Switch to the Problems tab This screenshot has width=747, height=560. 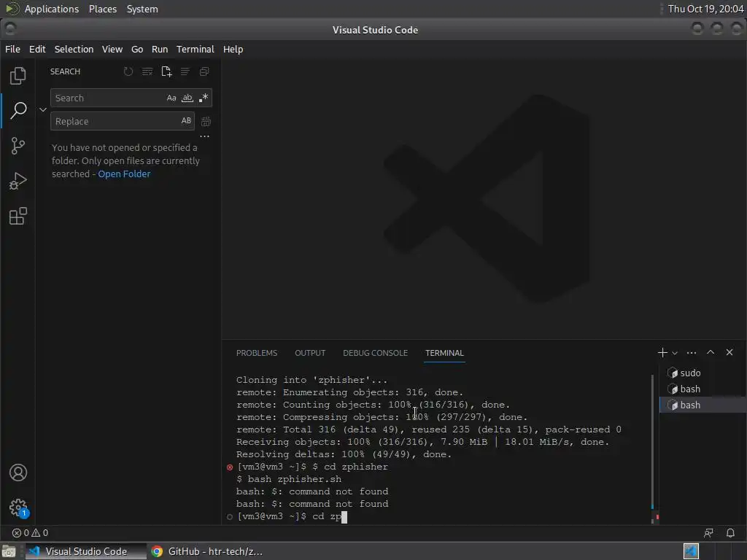(x=257, y=353)
